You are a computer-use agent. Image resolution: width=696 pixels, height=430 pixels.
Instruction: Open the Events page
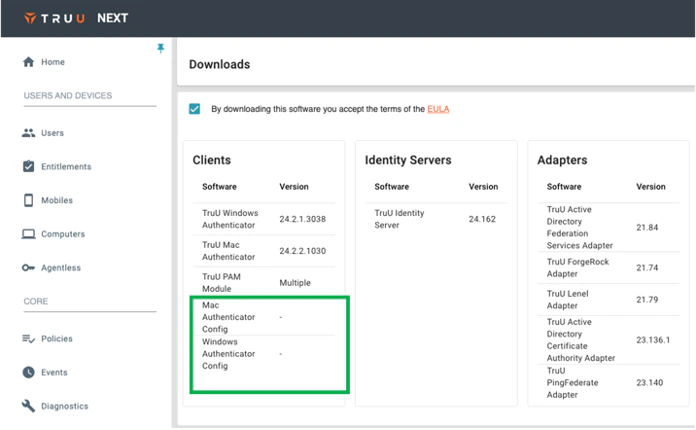point(54,373)
